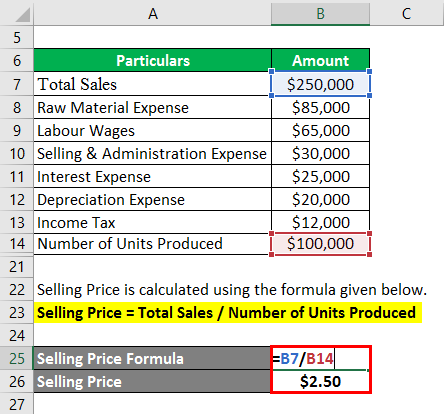
Task: Select row 24 header
Action: pyautogui.click(x=17, y=335)
